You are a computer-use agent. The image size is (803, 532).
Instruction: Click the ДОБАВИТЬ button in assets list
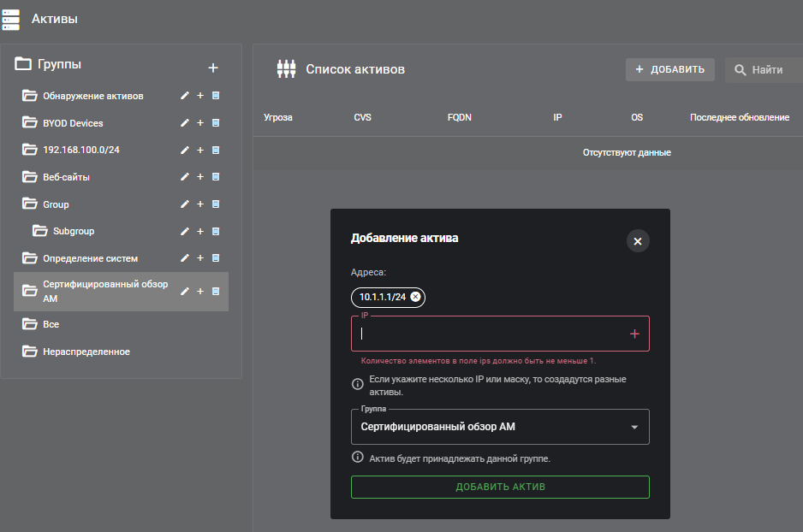click(669, 70)
